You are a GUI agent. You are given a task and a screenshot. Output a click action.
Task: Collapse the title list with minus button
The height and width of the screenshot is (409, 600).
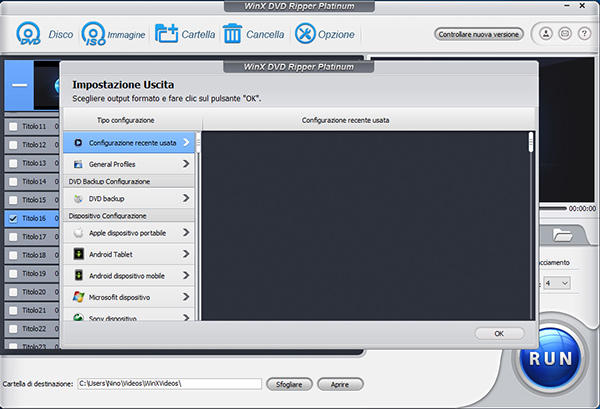click(19, 85)
